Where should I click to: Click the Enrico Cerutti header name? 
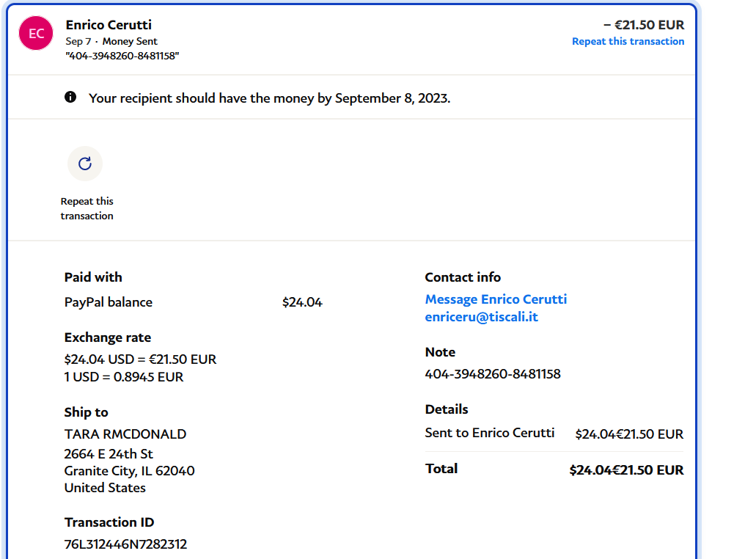pos(109,25)
